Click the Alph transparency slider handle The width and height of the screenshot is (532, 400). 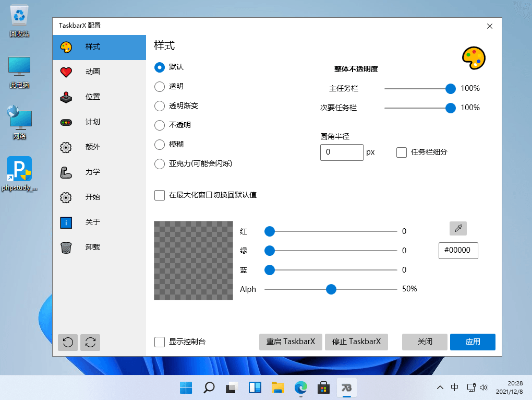(331, 289)
